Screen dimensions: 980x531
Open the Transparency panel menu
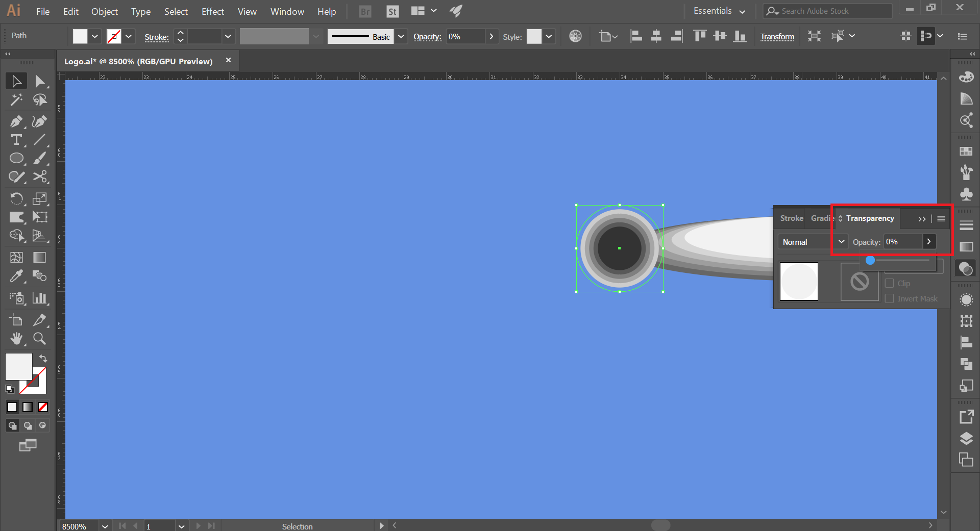point(941,218)
